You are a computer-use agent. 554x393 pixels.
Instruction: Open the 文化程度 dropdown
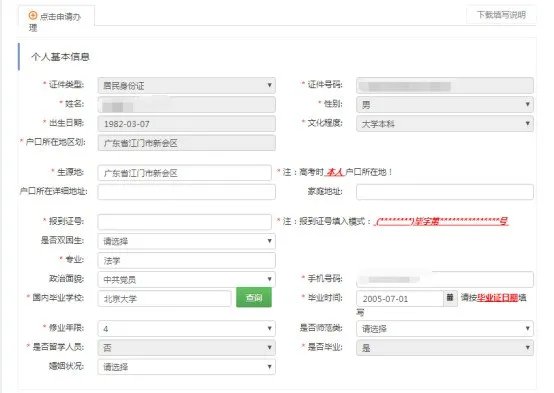pyautogui.click(x=445, y=124)
